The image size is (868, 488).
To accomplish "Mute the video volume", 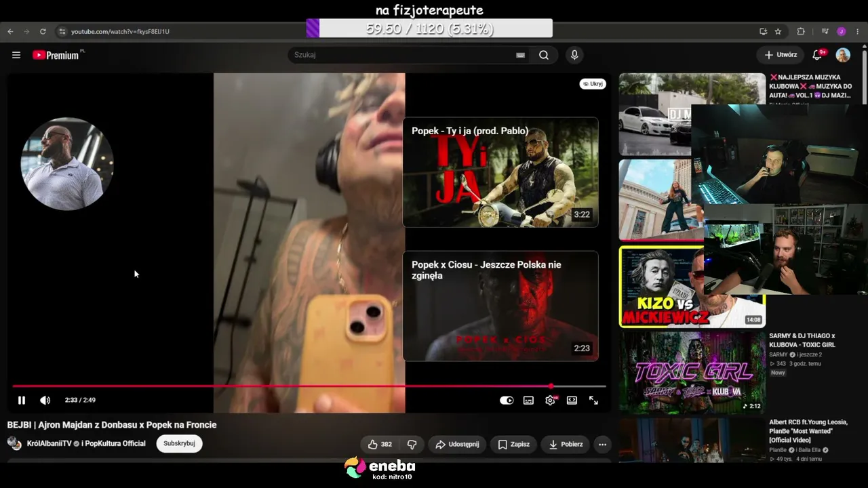I will click(x=45, y=401).
